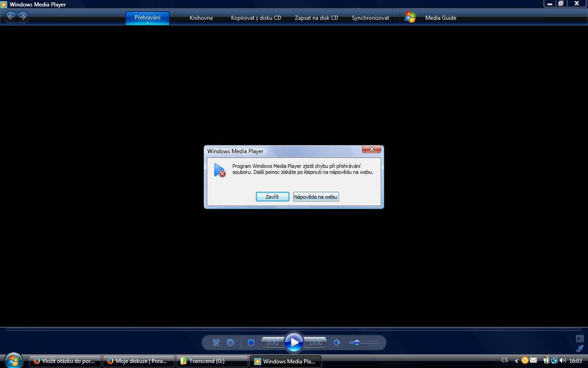This screenshot has width=588, height=368.
Task: Select the Windows Media Player taskbar button
Action: (x=286, y=361)
